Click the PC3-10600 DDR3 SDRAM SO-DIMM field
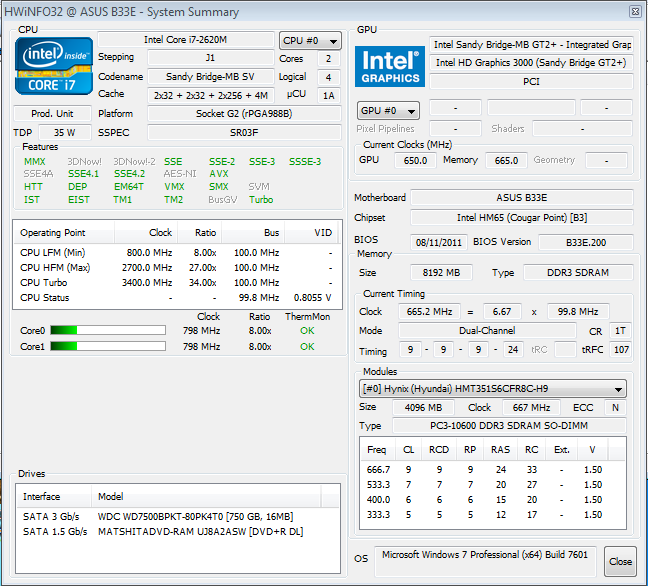 coord(509,426)
